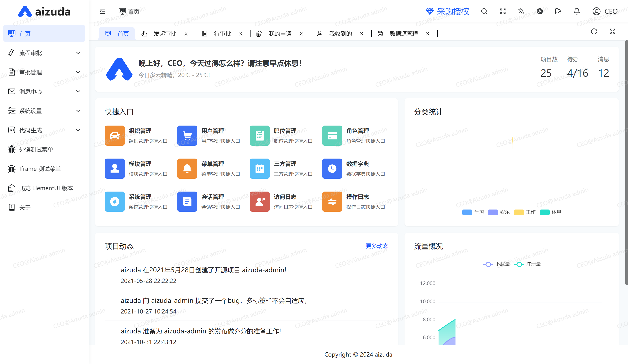Open 组织管理 orange car shortcut icon

pos(115,135)
